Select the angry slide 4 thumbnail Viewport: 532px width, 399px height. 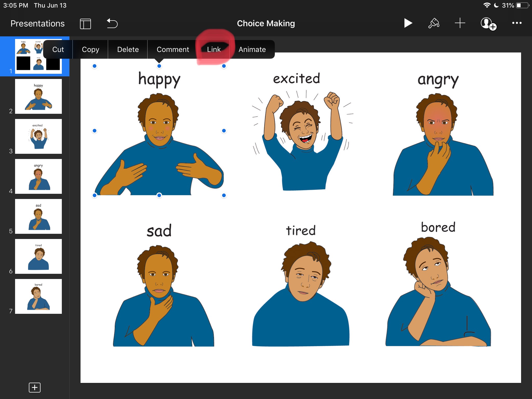tap(38, 176)
